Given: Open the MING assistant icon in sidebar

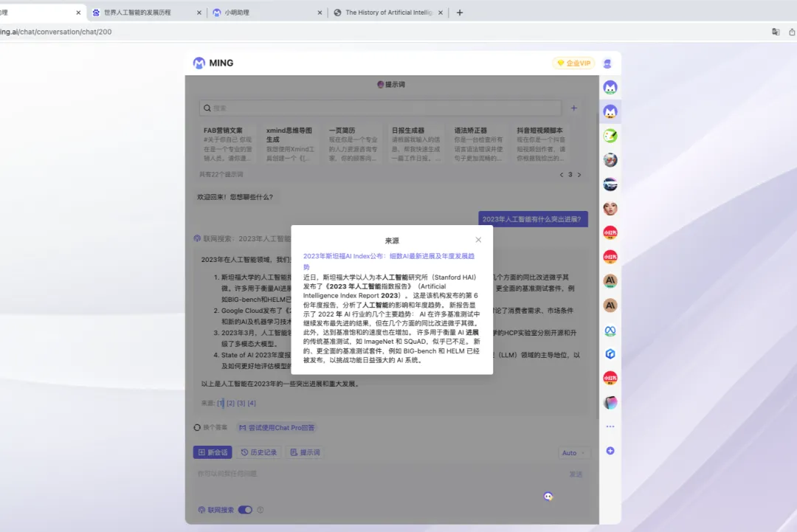Looking at the screenshot, I should pyautogui.click(x=610, y=87).
